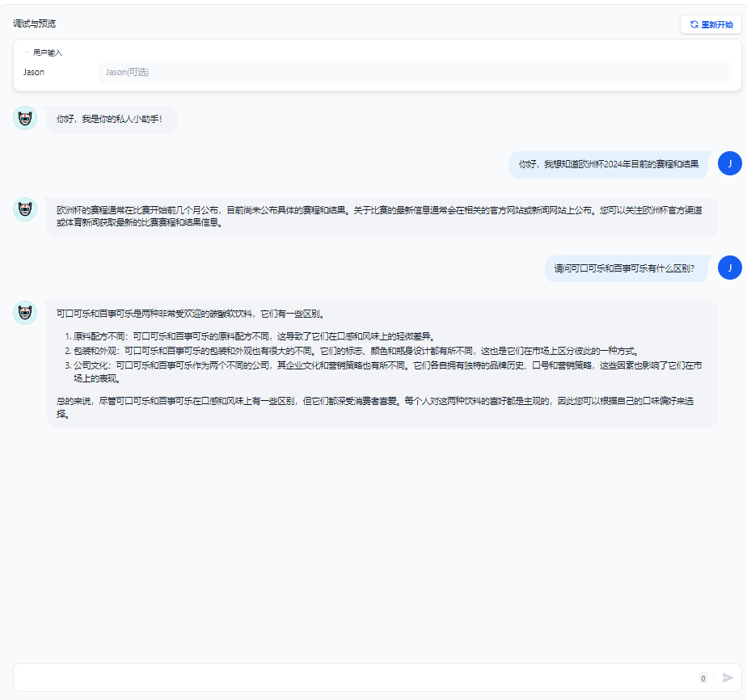Click the bot avatar beside the greeting message
Screen dimensions: 747x700
[25, 118]
